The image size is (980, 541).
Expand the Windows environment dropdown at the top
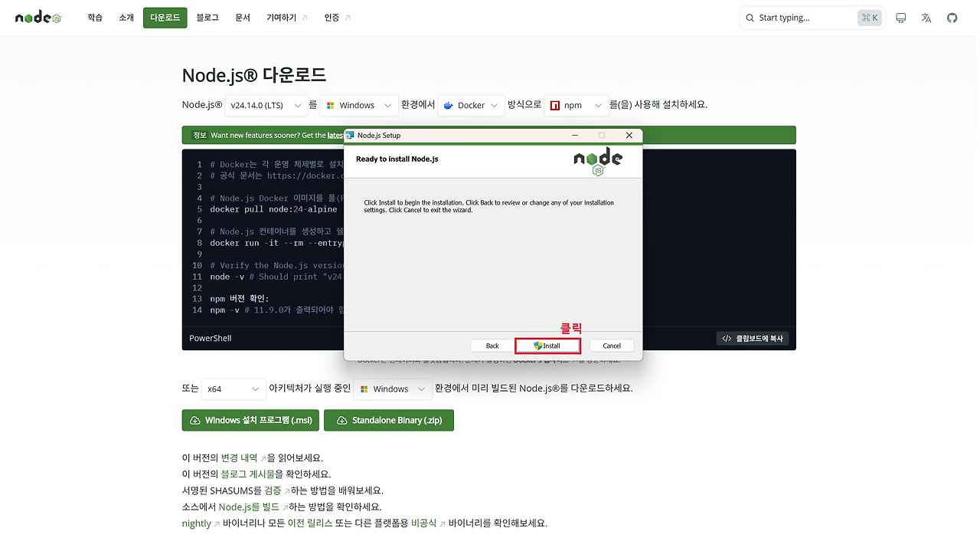coord(359,106)
